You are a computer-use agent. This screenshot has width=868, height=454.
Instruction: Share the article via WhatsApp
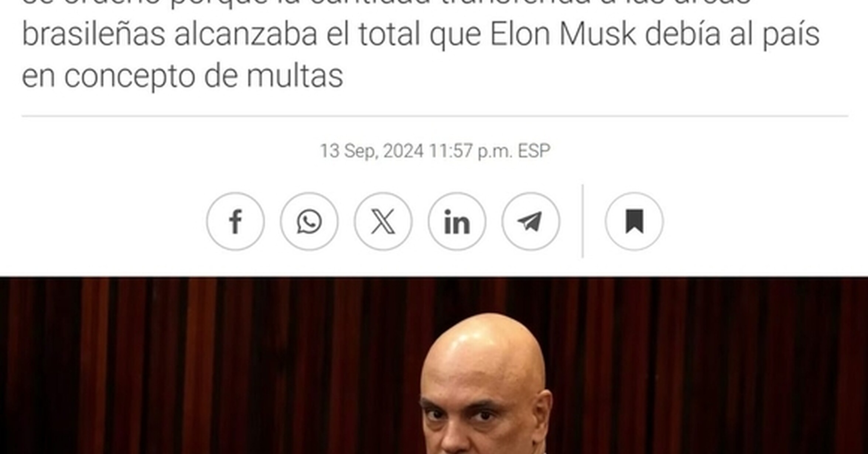pos(309,221)
